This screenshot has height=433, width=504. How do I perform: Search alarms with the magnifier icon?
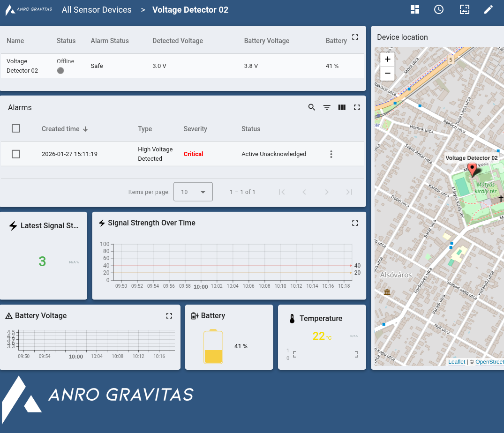pyautogui.click(x=312, y=107)
